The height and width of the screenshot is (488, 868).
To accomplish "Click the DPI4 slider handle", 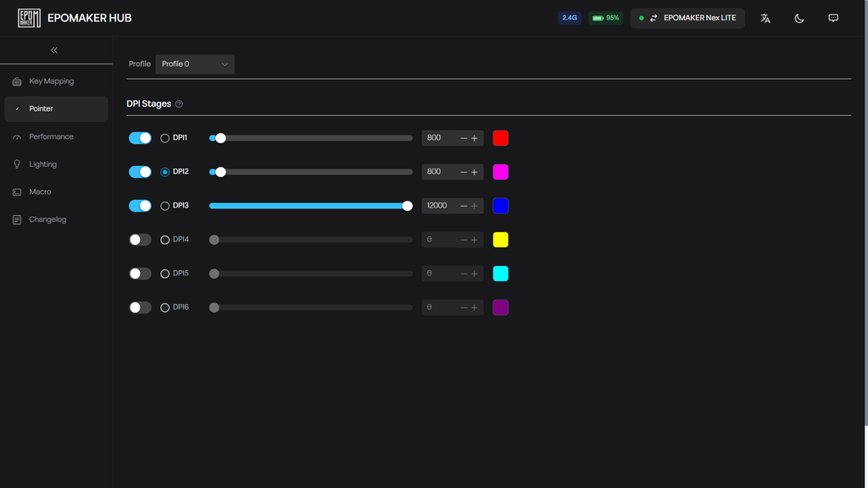I will pyautogui.click(x=214, y=240).
